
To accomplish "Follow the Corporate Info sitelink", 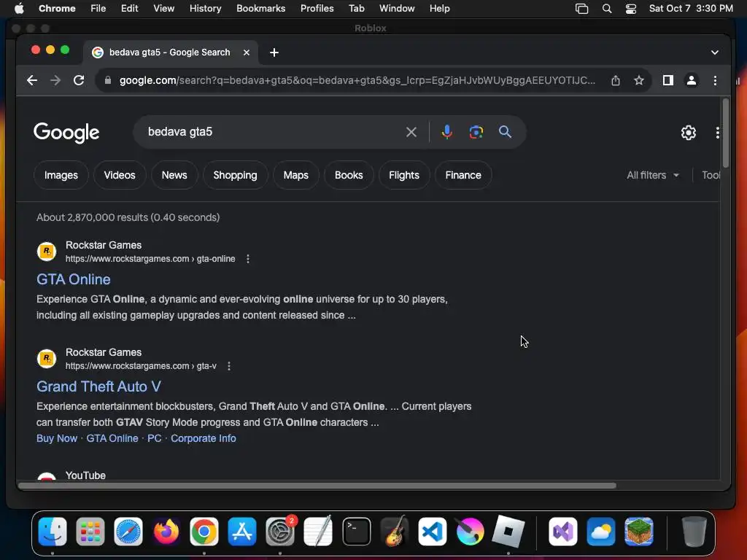I will coord(204,438).
